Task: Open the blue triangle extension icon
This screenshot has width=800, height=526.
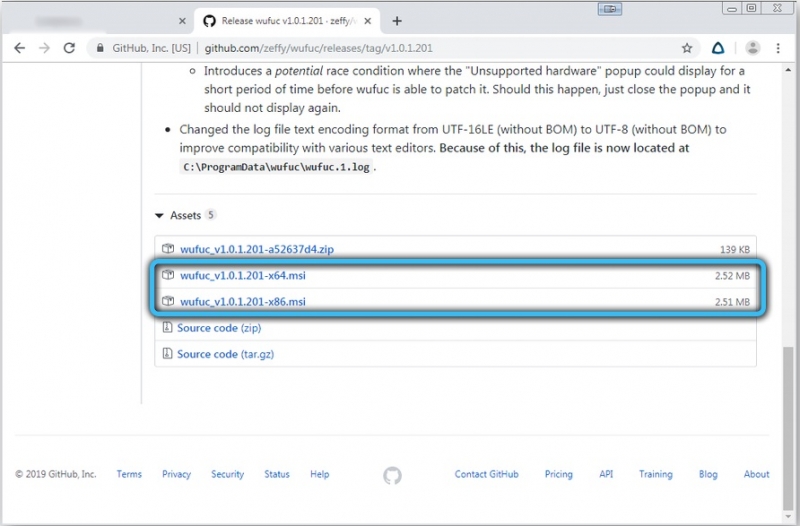Action: pyautogui.click(x=718, y=48)
